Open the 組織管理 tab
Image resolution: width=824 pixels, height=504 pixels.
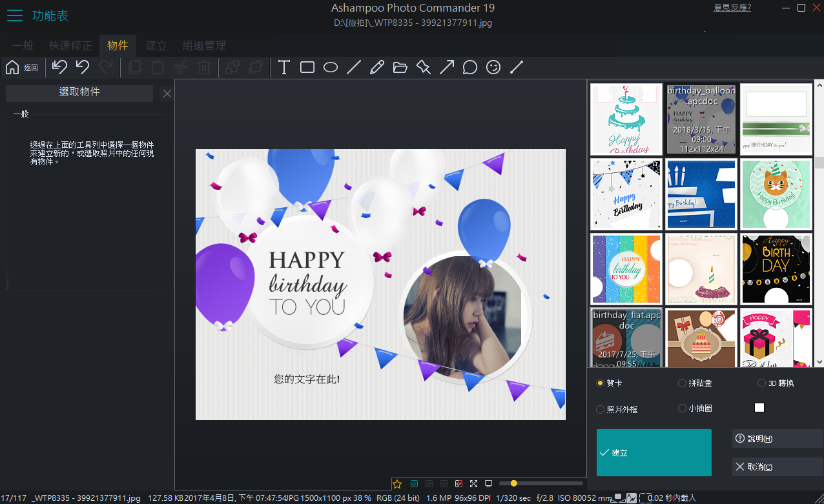coord(204,46)
